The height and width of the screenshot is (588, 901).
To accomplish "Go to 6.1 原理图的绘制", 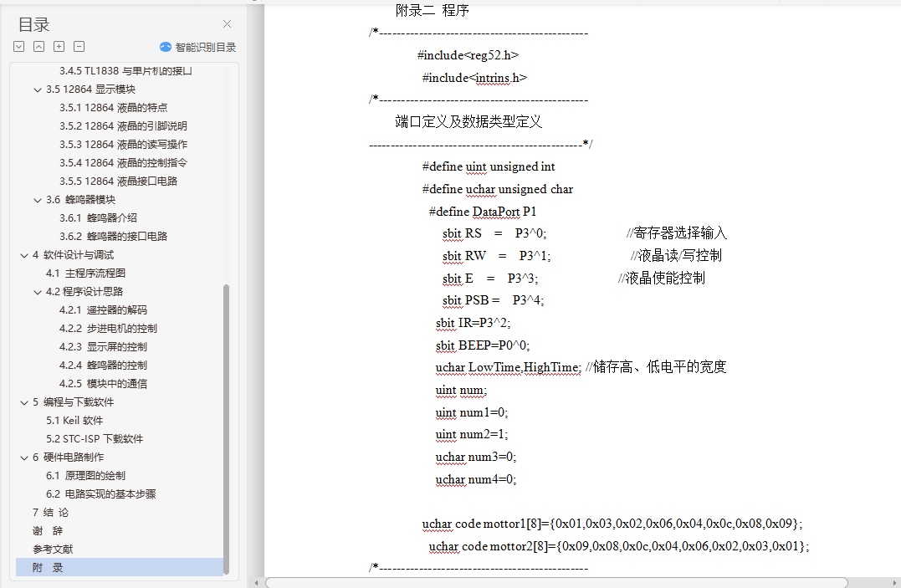I will coord(85,475).
